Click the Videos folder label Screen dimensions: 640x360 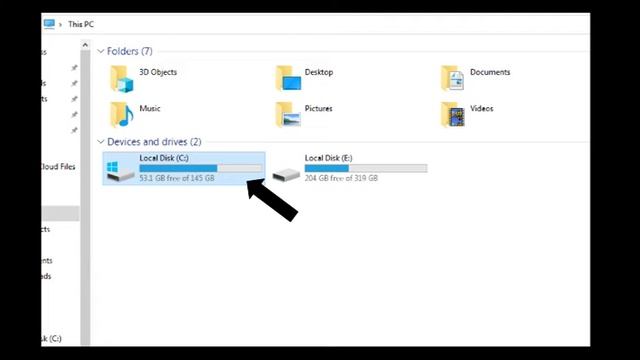coord(482,109)
